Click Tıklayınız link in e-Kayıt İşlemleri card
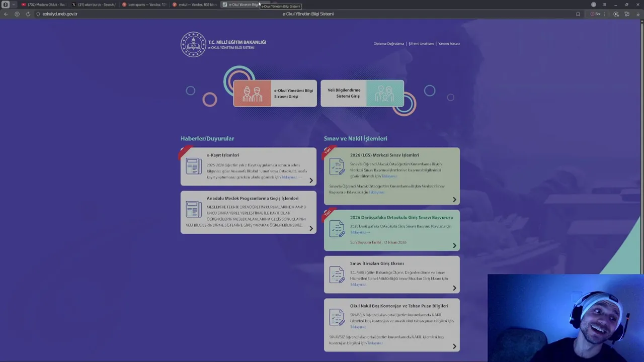 pos(289,177)
